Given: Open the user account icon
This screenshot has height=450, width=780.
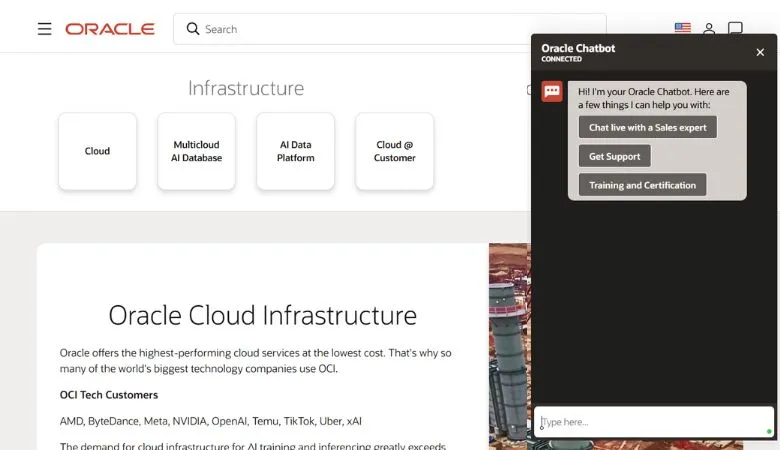Looking at the screenshot, I should 709,29.
